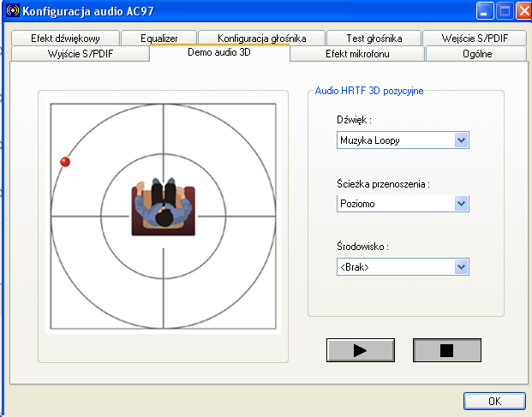Viewport: 532px width, 417px height.
Task: Open the Efekt mikrofonu tab
Action: click(x=357, y=54)
